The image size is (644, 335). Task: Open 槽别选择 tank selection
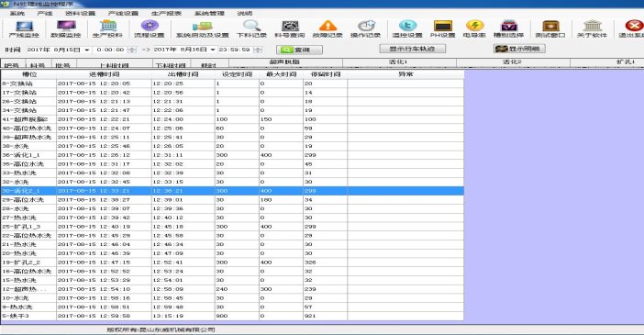[508, 29]
